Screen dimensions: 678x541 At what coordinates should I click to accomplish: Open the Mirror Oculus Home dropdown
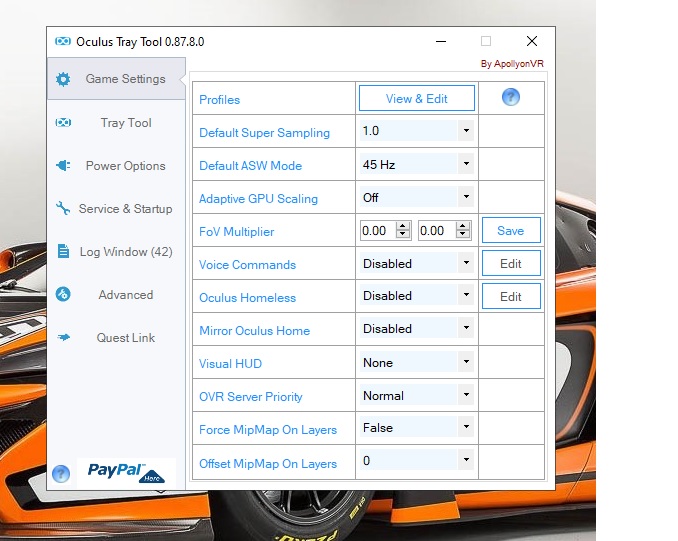[x=466, y=328]
